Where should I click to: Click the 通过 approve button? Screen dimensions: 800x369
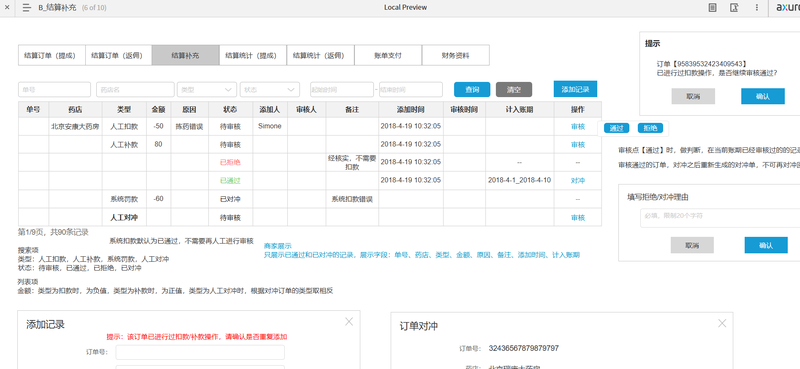pos(616,129)
